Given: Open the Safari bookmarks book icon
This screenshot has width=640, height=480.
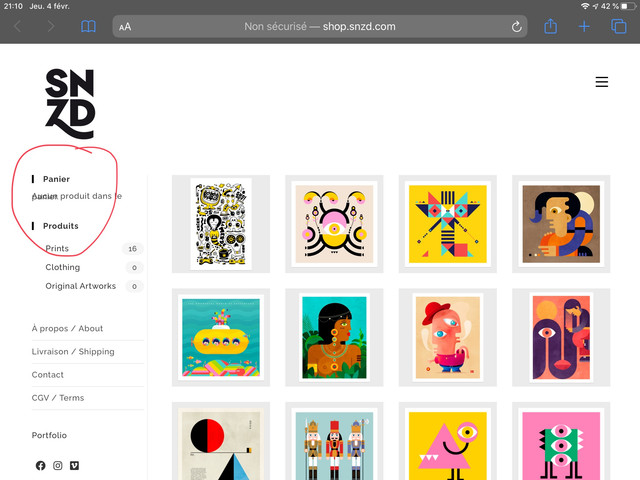Looking at the screenshot, I should click(88, 27).
